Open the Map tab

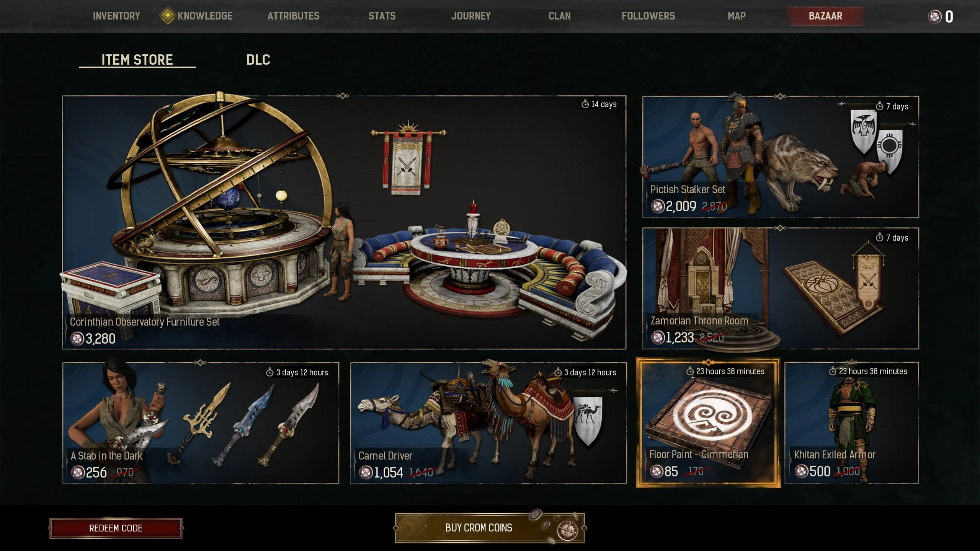[737, 16]
